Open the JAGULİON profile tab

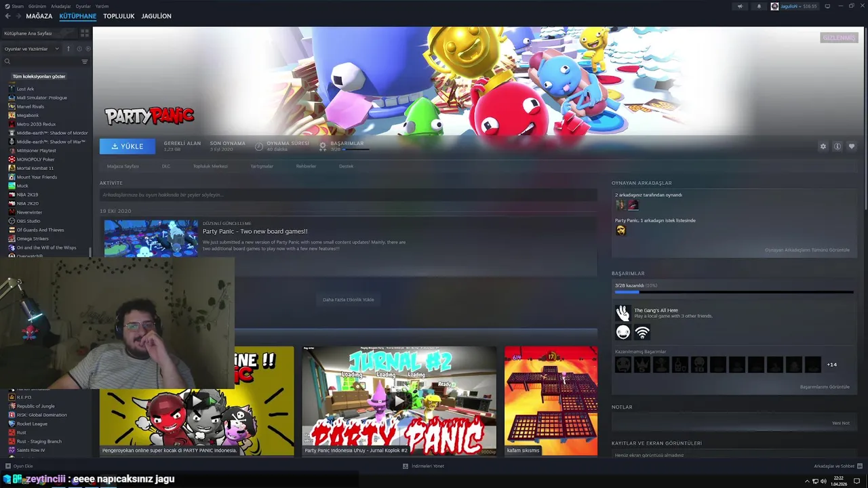(156, 16)
